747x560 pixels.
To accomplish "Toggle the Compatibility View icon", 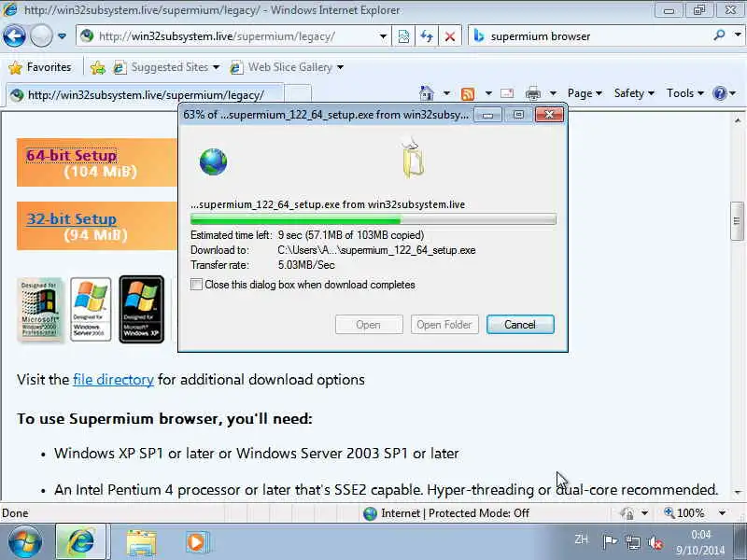I will point(403,36).
